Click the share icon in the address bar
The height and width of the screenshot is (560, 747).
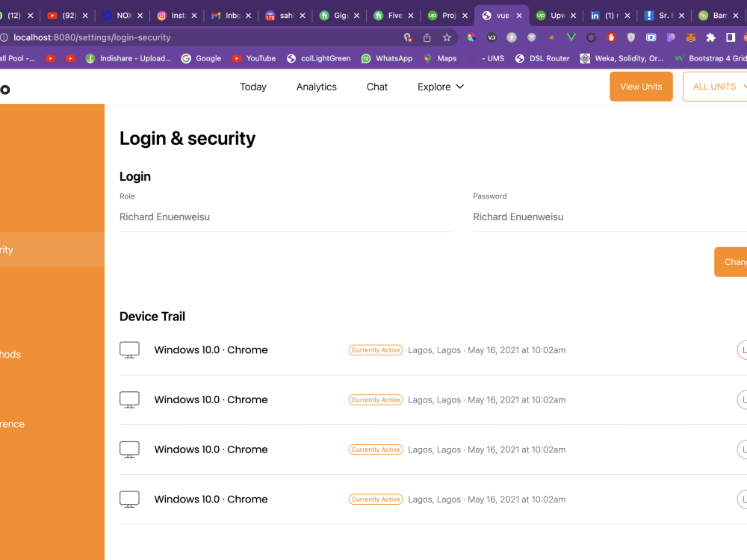click(427, 37)
